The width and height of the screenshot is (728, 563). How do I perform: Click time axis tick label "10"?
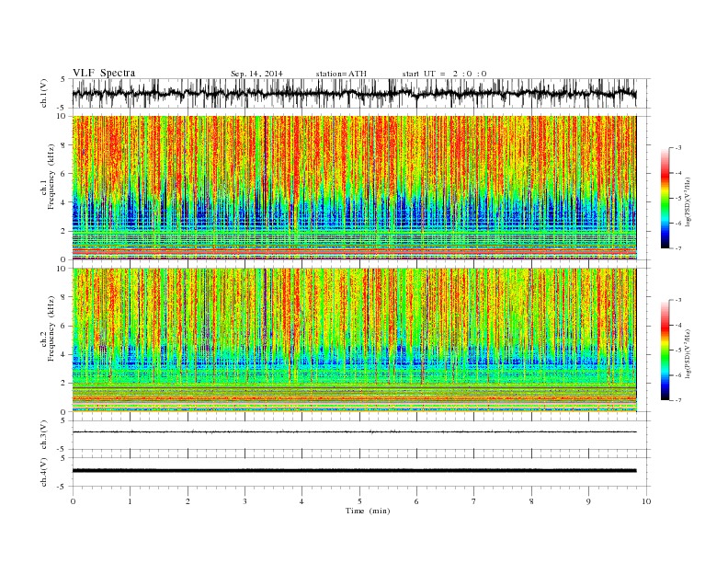click(646, 501)
